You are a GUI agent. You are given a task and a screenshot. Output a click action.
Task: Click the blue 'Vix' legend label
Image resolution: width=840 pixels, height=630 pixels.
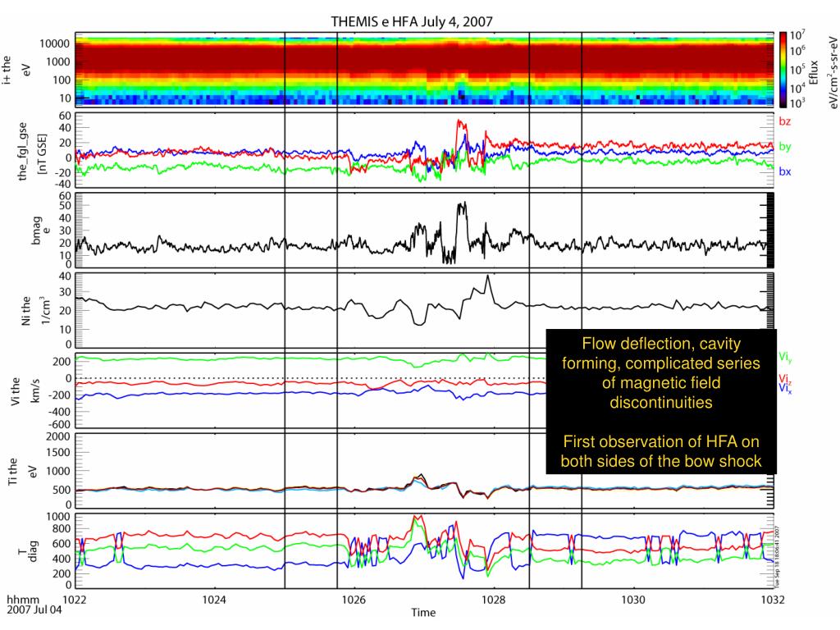click(x=785, y=388)
